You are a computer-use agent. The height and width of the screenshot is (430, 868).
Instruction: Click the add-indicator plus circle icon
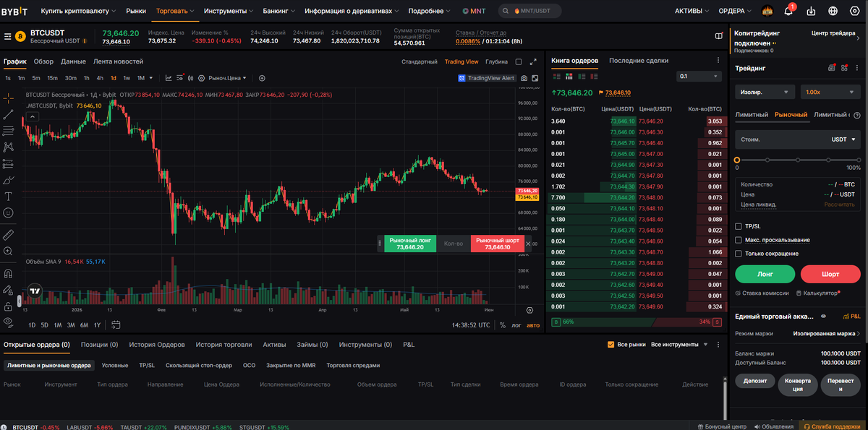coord(262,78)
